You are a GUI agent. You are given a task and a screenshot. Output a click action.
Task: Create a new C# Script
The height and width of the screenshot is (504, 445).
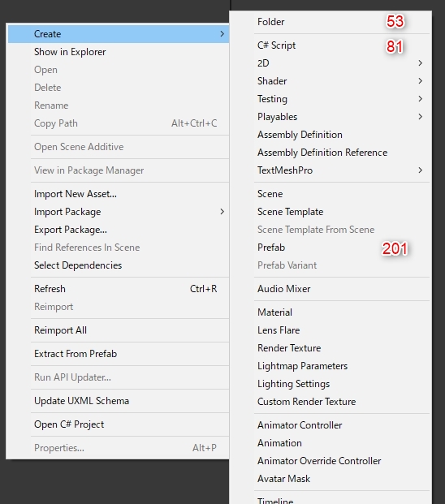[x=342, y=45]
